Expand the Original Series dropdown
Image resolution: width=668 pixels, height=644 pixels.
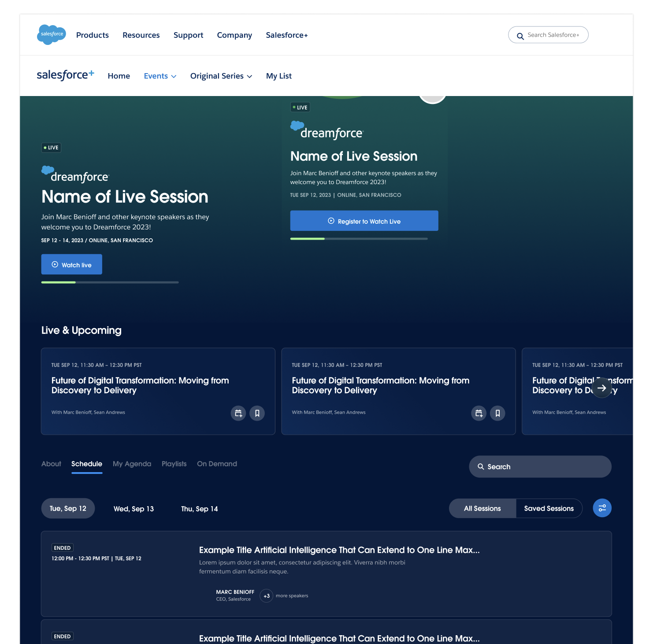coord(221,76)
